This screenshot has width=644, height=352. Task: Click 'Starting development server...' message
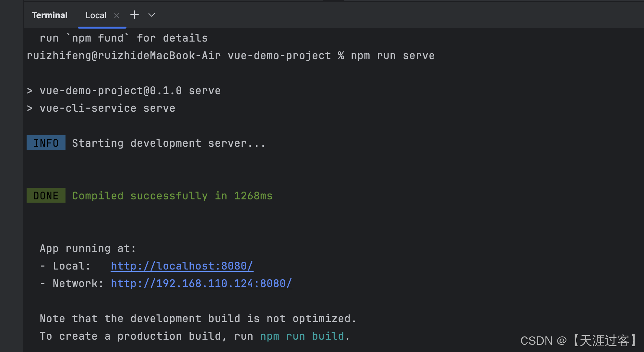(x=169, y=143)
